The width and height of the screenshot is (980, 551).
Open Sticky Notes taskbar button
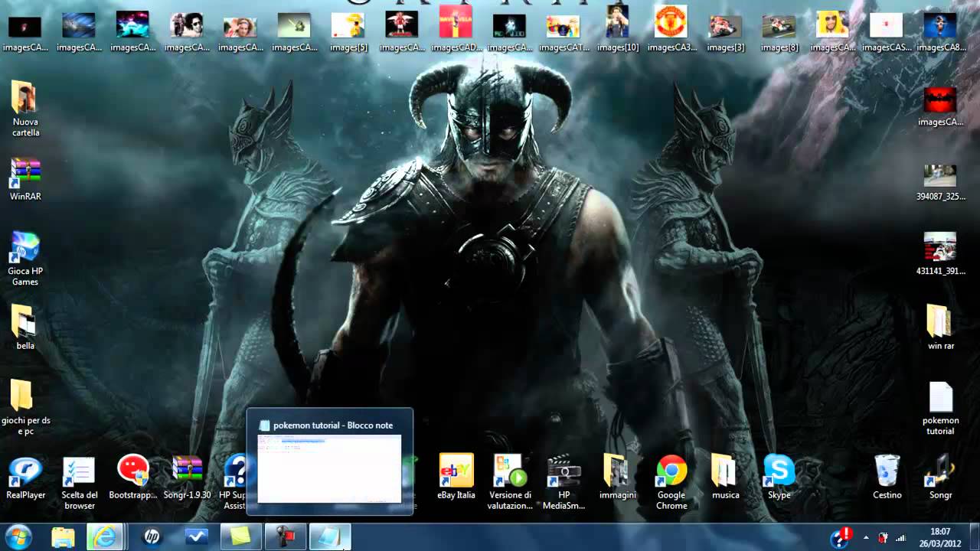click(241, 537)
